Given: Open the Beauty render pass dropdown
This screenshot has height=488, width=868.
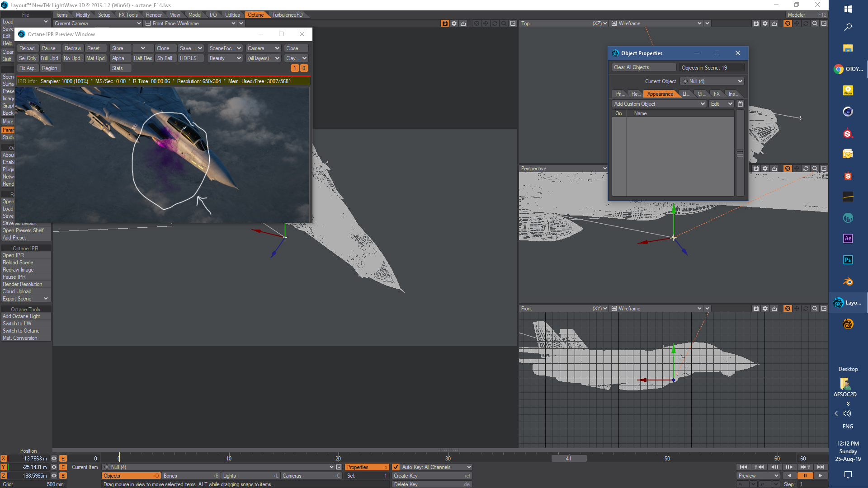Looking at the screenshot, I should [225, 58].
